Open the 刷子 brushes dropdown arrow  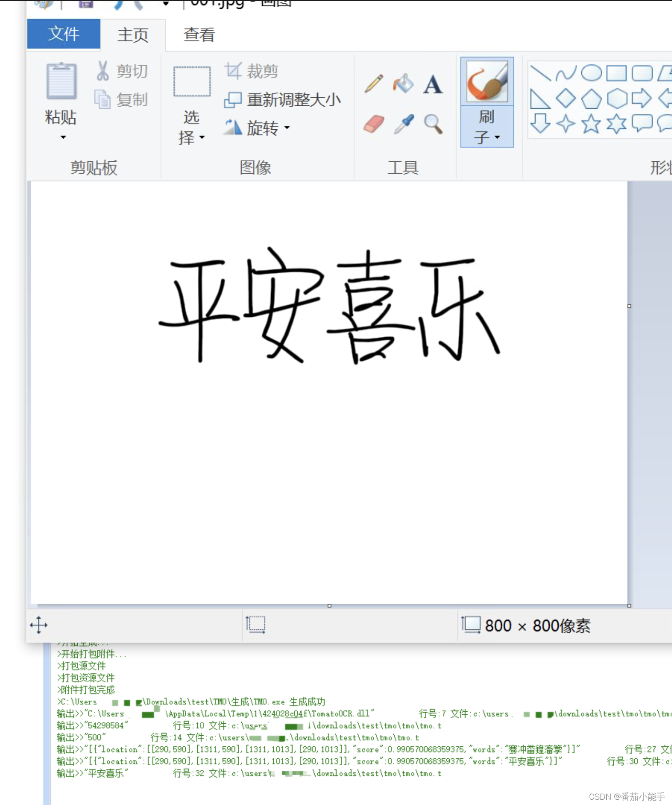(x=497, y=137)
